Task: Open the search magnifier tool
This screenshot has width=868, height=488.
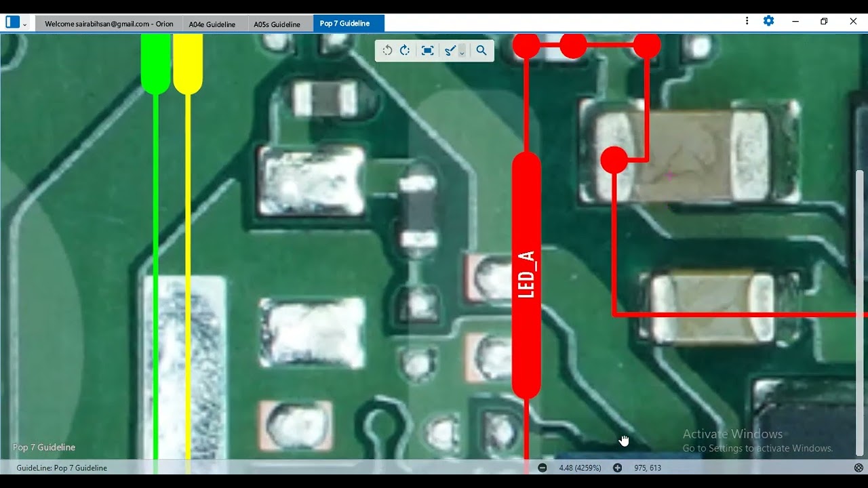Action: (x=481, y=50)
